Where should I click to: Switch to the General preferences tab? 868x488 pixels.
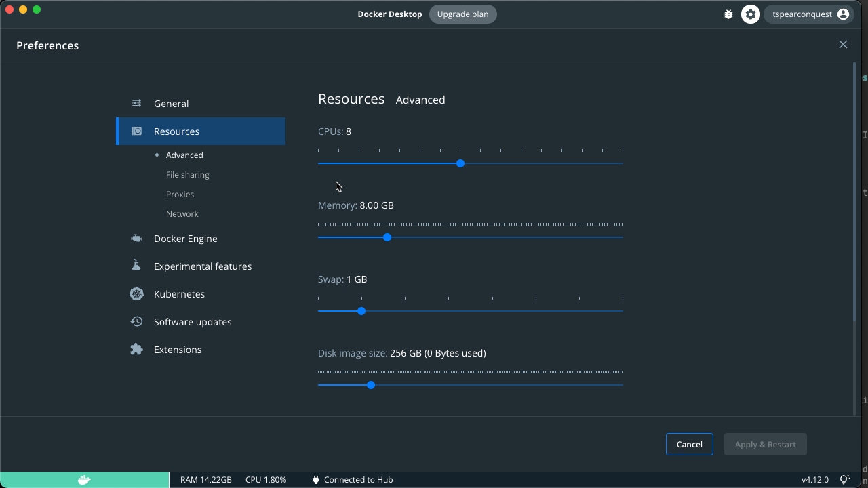[x=170, y=103]
